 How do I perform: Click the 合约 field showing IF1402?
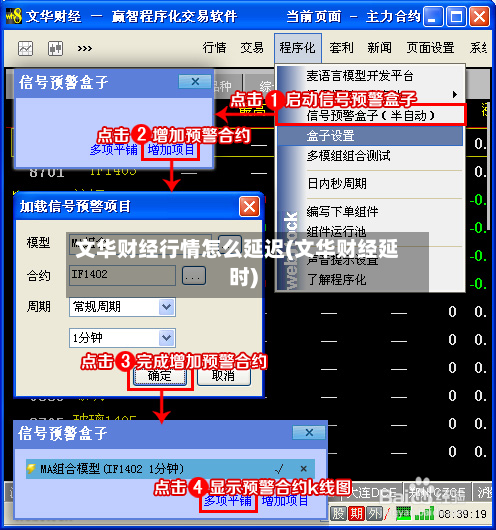pyautogui.click(x=122, y=275)
